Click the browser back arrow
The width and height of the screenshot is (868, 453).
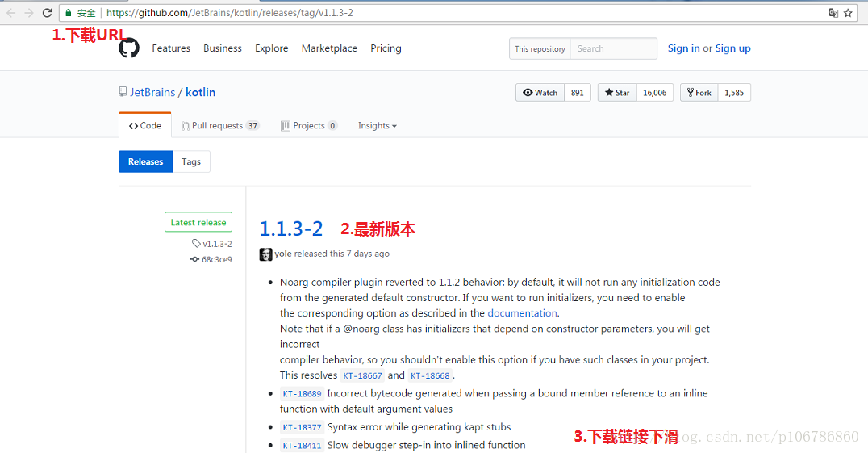tap(10, 13)
